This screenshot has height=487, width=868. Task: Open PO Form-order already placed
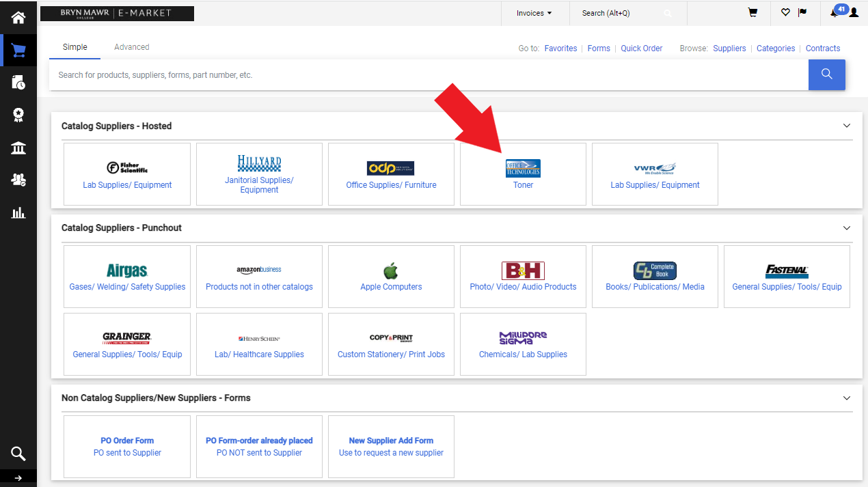(259, 447)
